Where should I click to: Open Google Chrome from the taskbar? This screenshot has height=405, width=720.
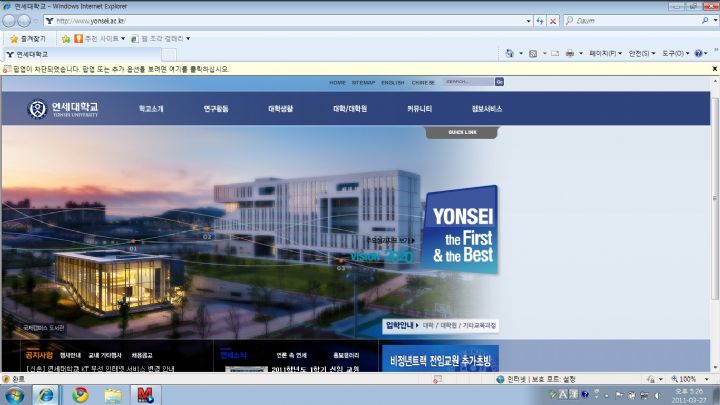point(80,395)
